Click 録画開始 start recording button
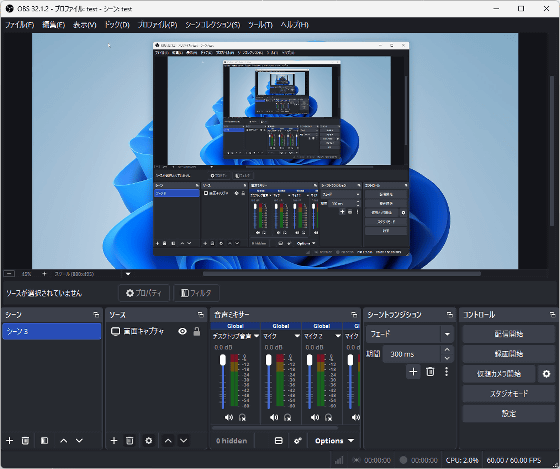 point(509,354)
